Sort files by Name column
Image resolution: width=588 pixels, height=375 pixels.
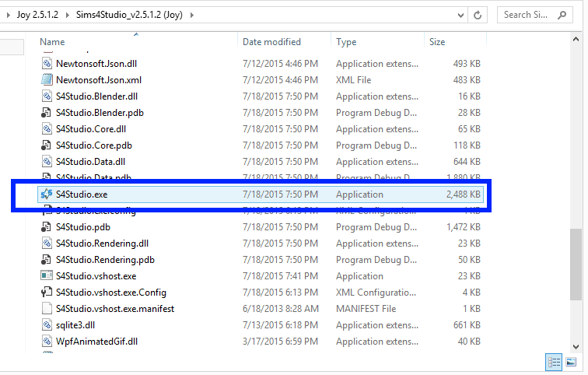52,42
